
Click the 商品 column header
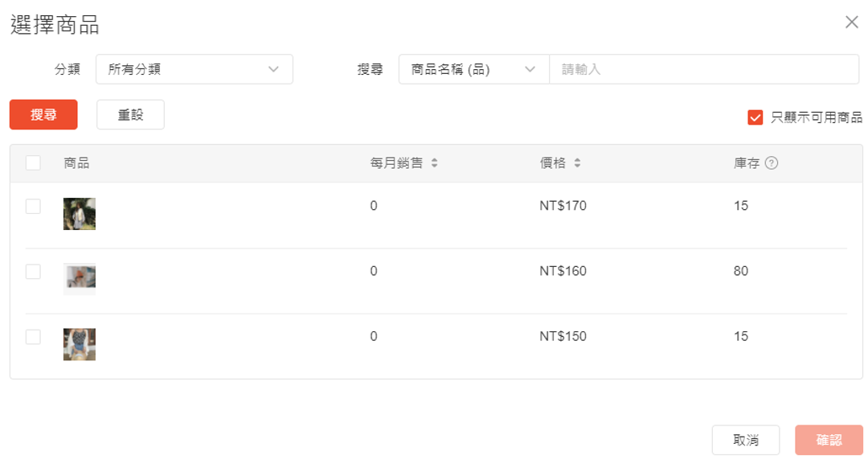click(x=76, y=163)
